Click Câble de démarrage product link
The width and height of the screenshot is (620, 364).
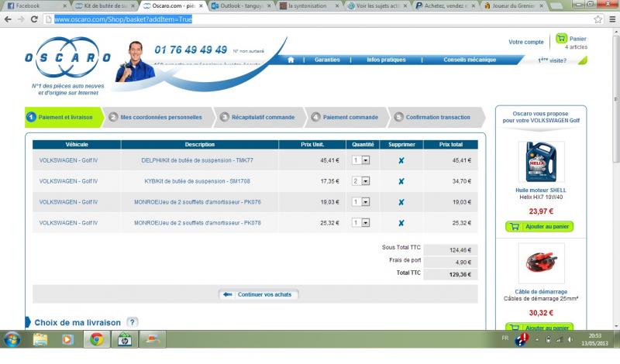coord(541,292)
